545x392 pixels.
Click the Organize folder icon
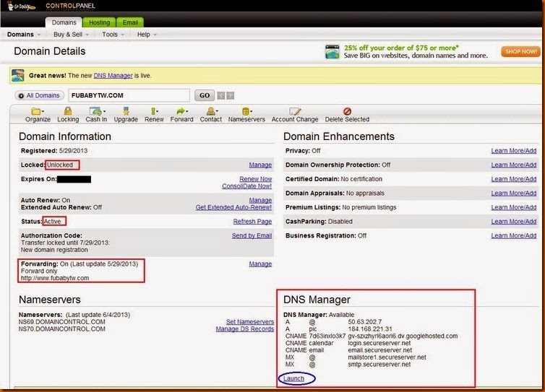[x=36, y=111]
